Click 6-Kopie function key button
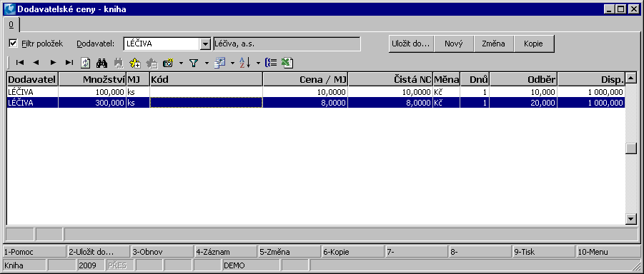Image resolution: width=644 pixels, height=274 pixels. click(x=353, y=252)
